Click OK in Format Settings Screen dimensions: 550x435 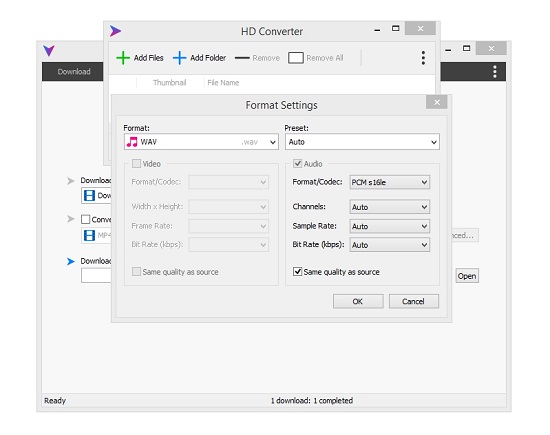click(358, 301)
